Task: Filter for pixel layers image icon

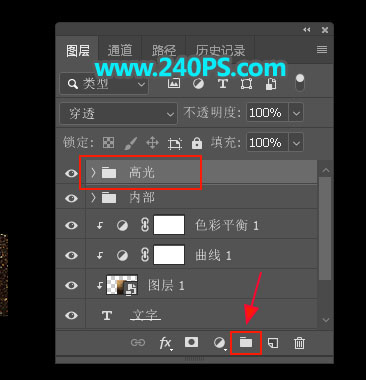Action: [174, 83]
